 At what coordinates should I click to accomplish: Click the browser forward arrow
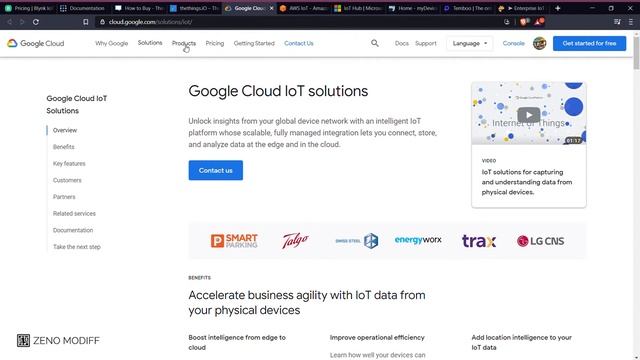point(22,22)
